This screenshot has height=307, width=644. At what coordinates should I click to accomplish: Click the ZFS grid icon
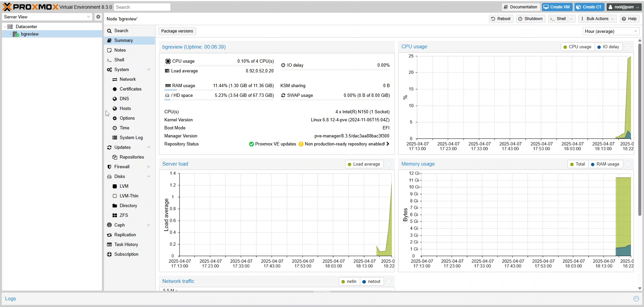[115, 216]
